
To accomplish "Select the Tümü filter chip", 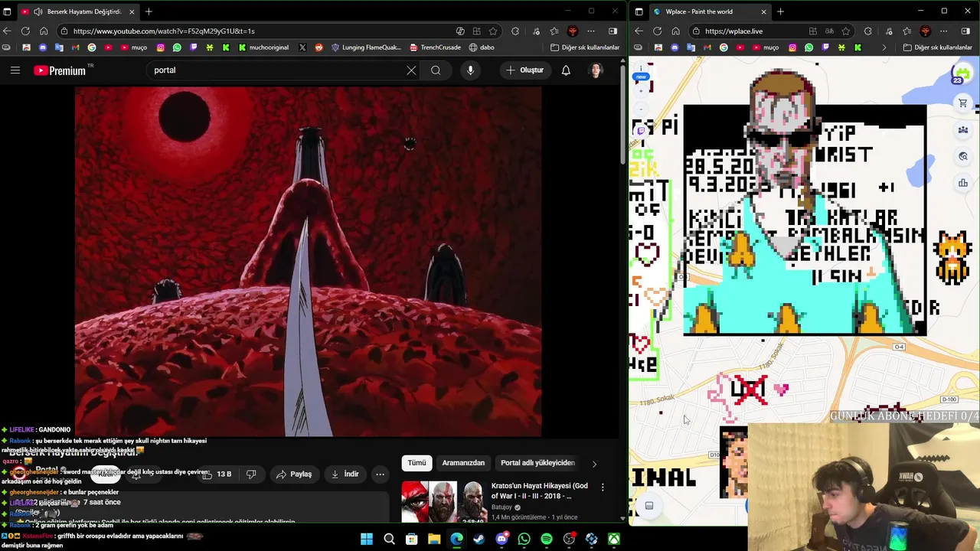I will click(416, 463).
